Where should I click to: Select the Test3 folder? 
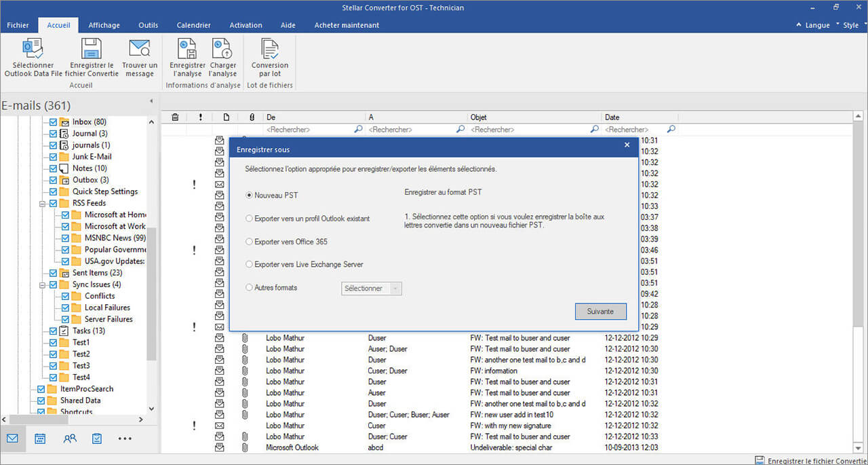pos(81,365)
